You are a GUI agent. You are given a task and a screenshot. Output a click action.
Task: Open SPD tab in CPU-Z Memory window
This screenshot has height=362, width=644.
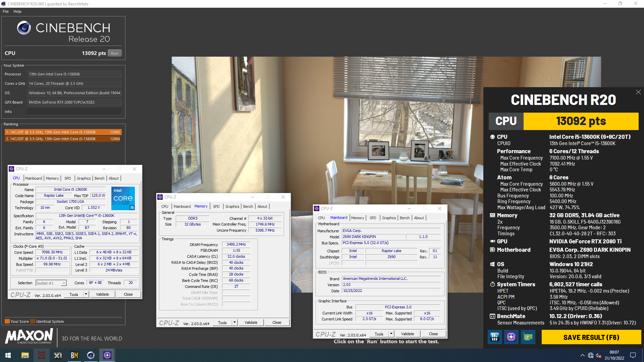pyautogui.click(x=216, y=206)
